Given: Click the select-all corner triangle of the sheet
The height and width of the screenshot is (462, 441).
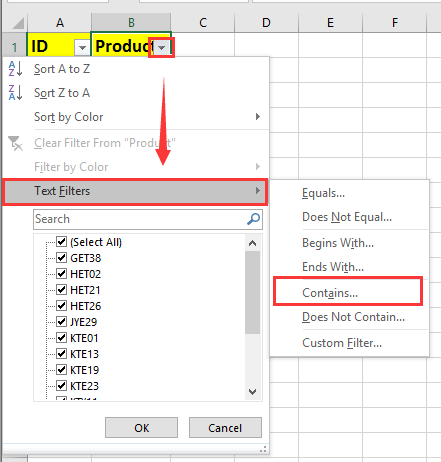Looking at the screenshot, I should tap(17, 23).
